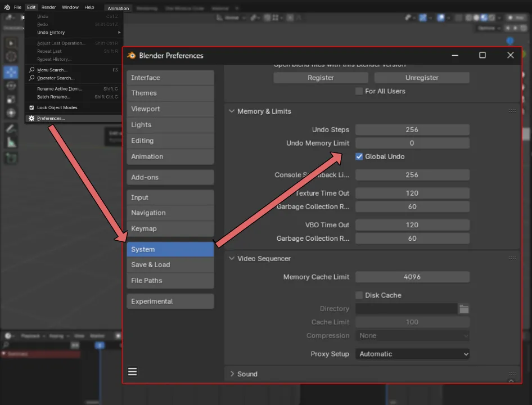532x405 pixels.
Task: Open the Window menu
Action: (x=70, y=7)
